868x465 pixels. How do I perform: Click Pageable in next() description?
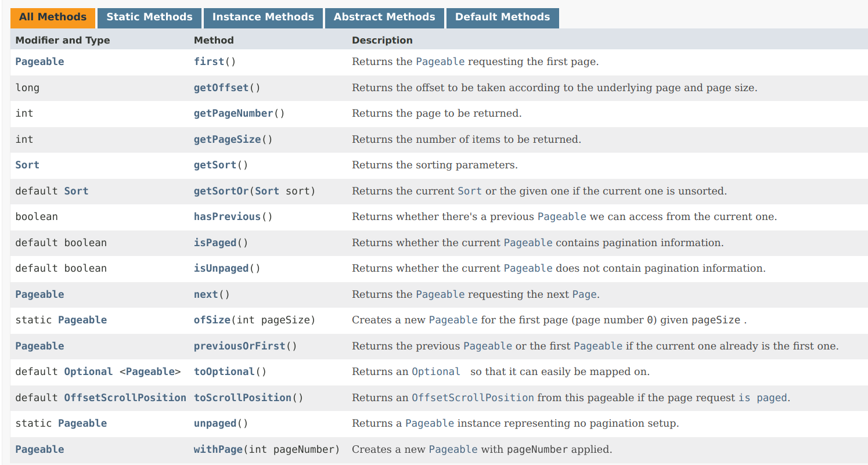click(x=440, y=294)
